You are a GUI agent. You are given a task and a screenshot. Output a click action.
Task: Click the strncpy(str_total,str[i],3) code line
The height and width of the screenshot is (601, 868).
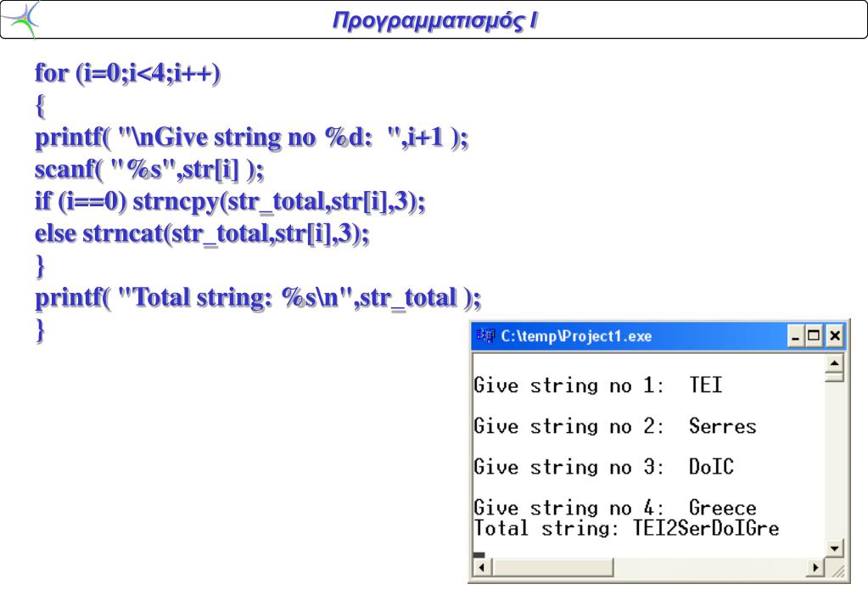tap(230, 202)
